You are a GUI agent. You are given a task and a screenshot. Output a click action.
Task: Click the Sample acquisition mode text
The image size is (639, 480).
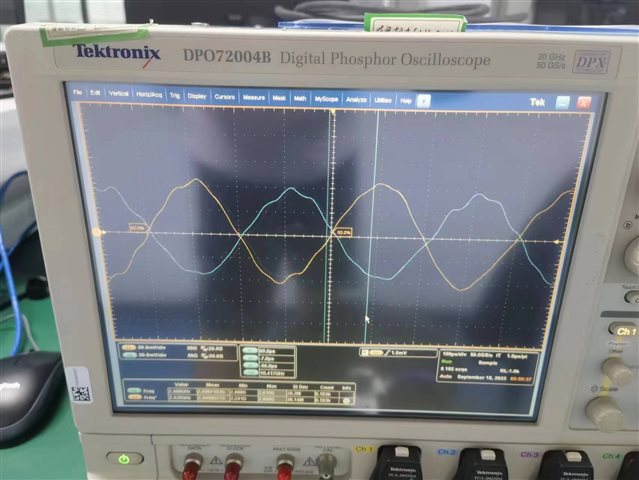(x=487, y=363)
